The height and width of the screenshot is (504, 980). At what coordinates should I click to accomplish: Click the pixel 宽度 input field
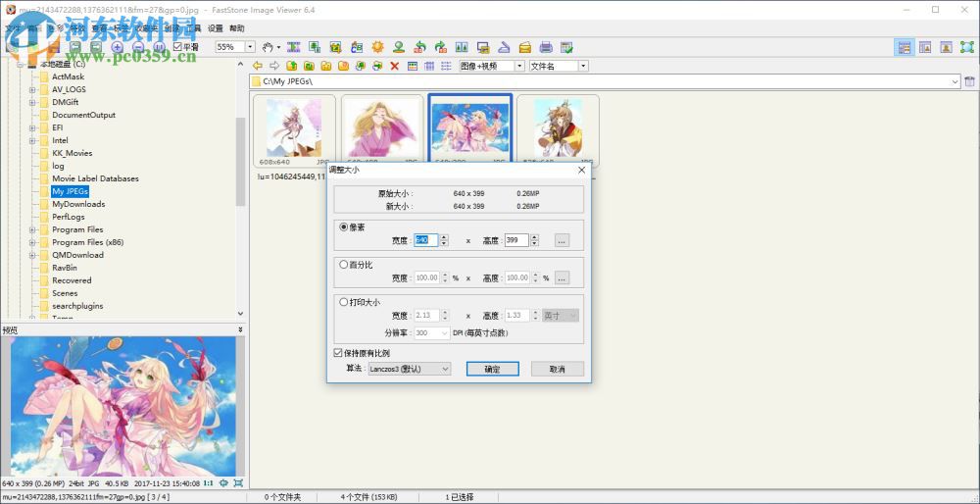point(426,240)
